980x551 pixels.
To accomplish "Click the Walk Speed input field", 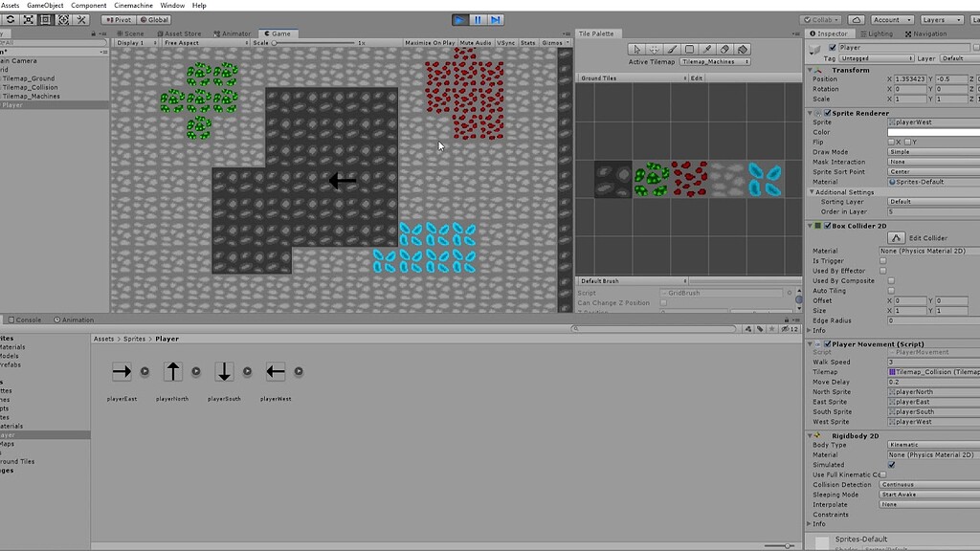I will (933, 362).
